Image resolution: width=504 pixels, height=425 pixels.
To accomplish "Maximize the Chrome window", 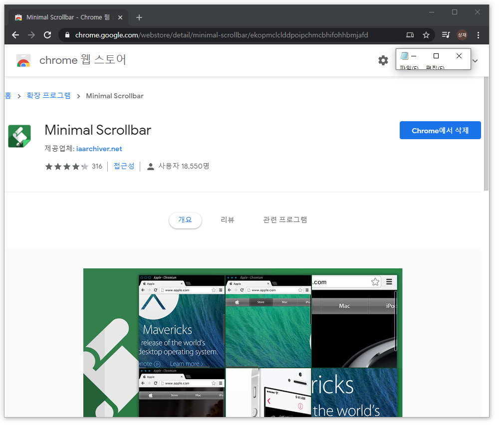I will [455, 12].
